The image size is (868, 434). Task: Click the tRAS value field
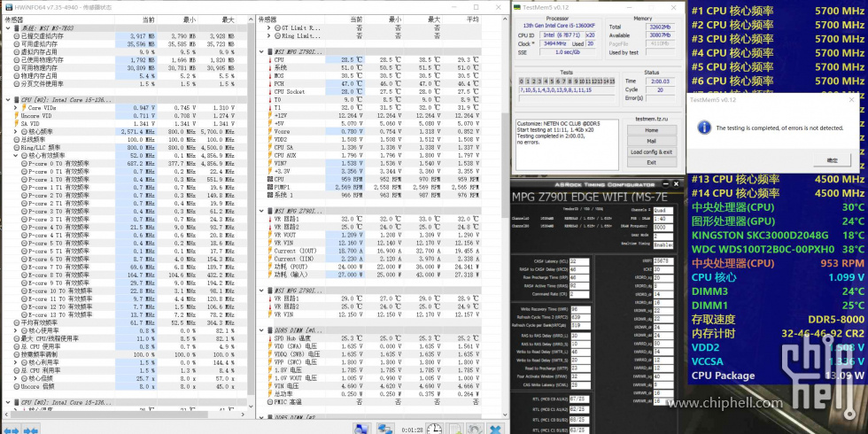click(x=579, y=285)
